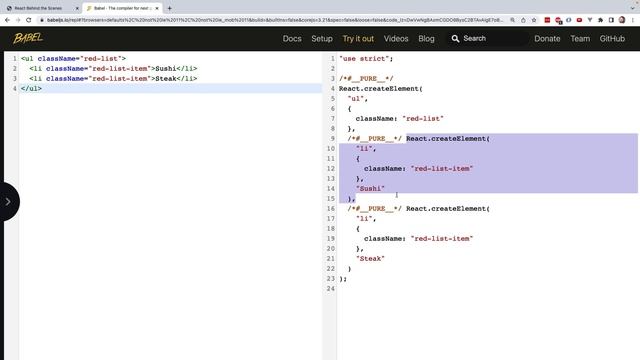Click the blue circular extension icon

point(569,20)
